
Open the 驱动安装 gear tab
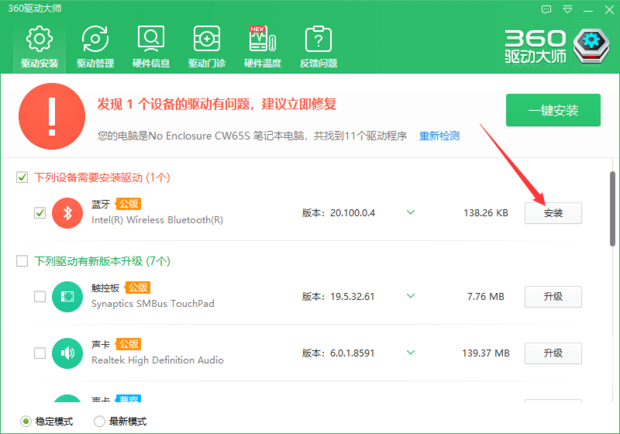tap(39, 47)
